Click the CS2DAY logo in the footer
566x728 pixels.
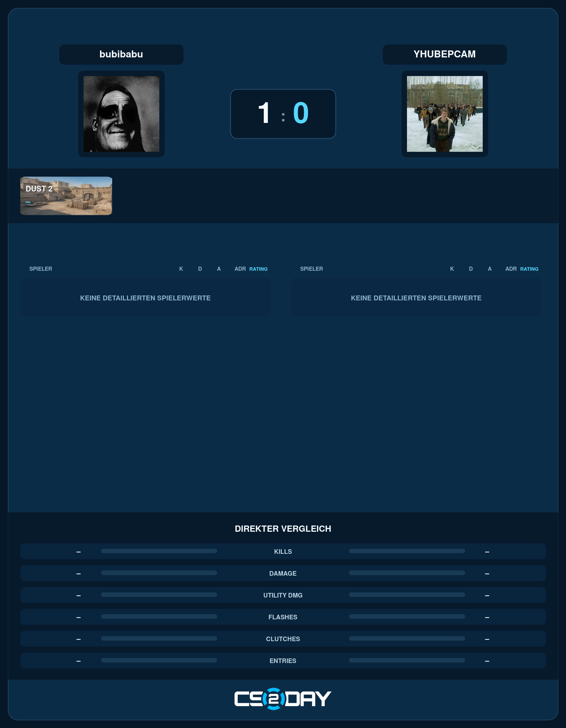pos(283,699)
